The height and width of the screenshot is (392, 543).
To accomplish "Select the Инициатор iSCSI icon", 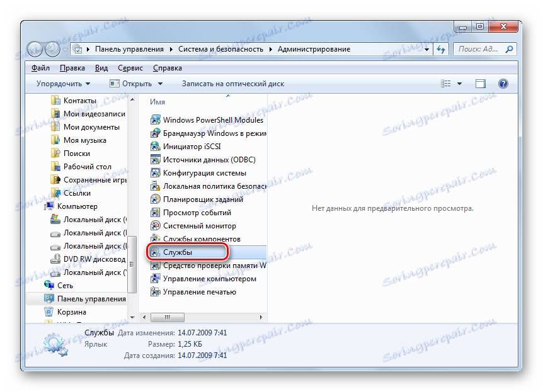I will click(155, 147).
